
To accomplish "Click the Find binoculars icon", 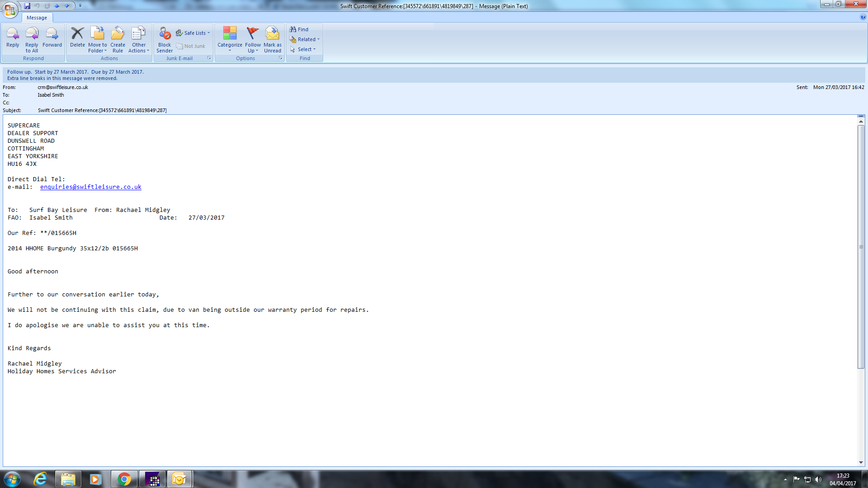I will point(293,29).
